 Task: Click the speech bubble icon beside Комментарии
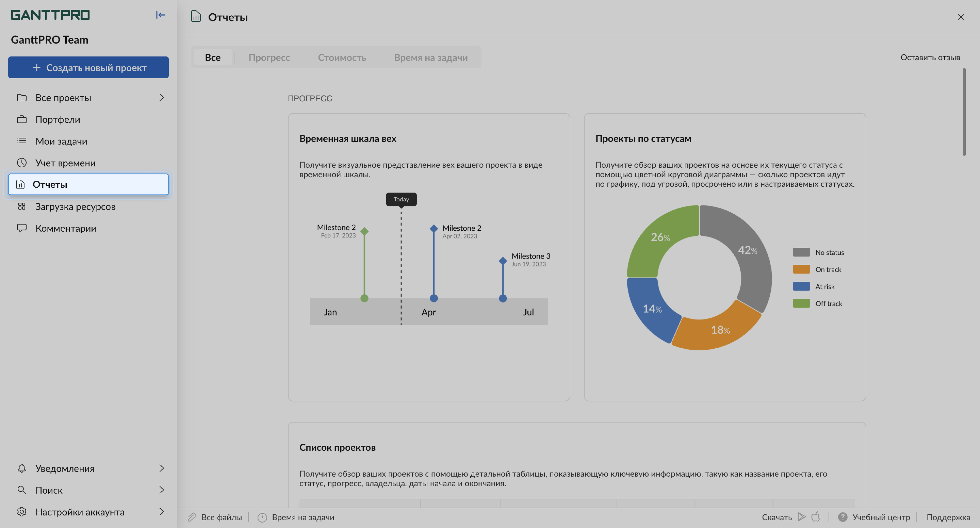(x=22, y=228)
